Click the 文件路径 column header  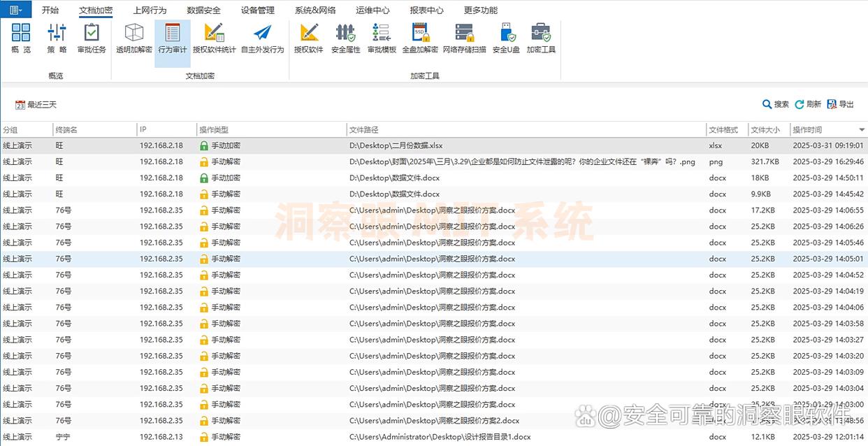click(526, 130)
